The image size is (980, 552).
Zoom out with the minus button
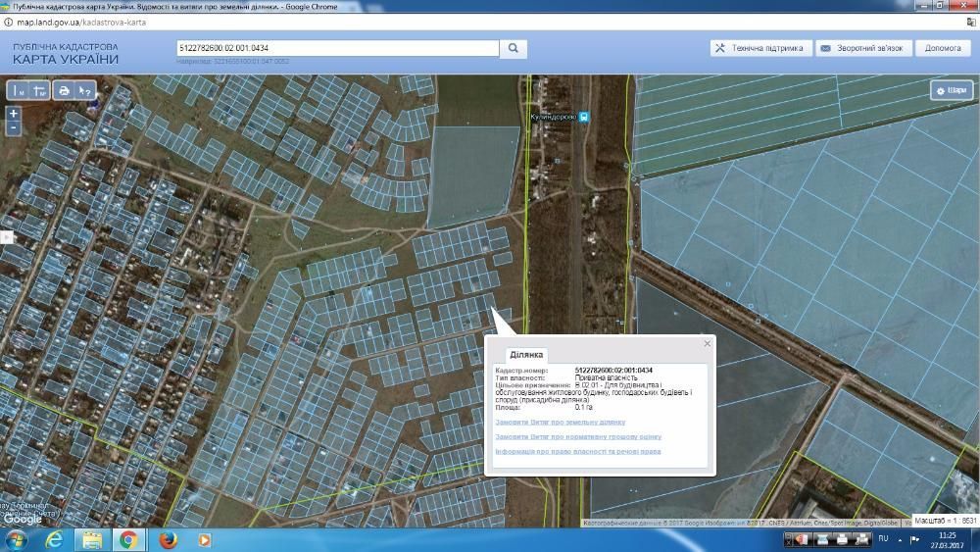click(x=13, y=127)
